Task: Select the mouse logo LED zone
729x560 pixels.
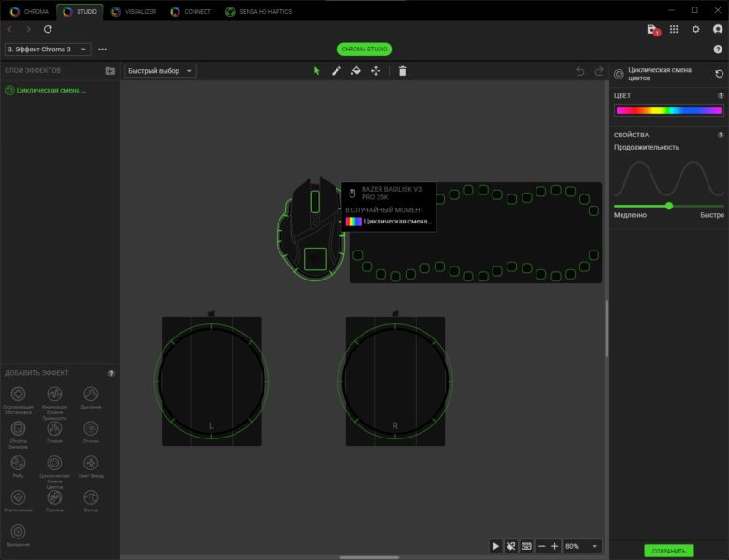Action: coord(315,259)
